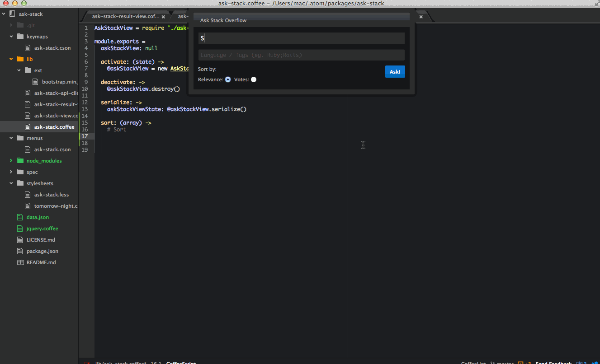The width and height of the screenshot is (600, 364).
Task: Click the 'askStackView: null' code line
Action: (x=129, y=48)
